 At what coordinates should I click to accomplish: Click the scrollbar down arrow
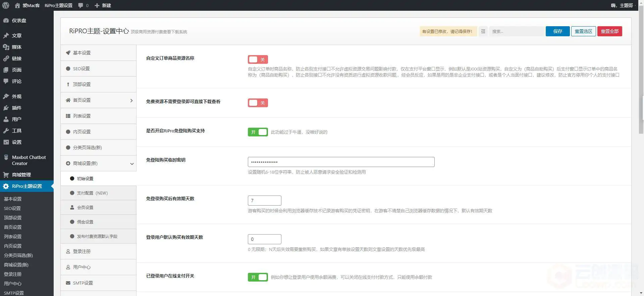click(x=641, y=293)
